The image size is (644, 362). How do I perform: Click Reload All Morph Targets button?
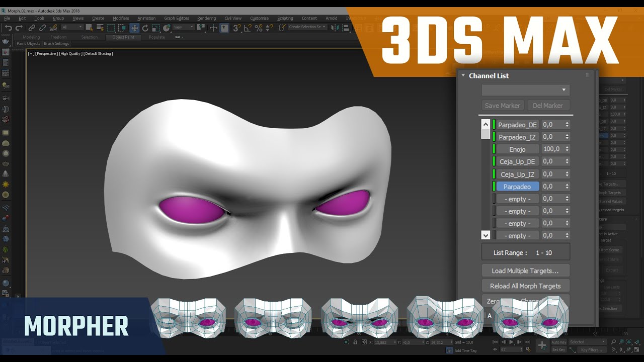525,286
